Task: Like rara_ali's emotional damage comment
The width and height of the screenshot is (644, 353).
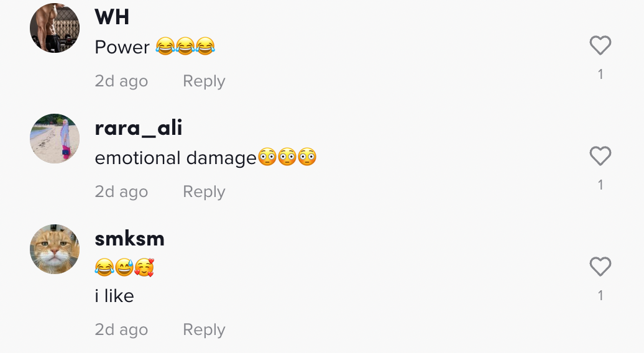Action: click(x=600, y=156)
